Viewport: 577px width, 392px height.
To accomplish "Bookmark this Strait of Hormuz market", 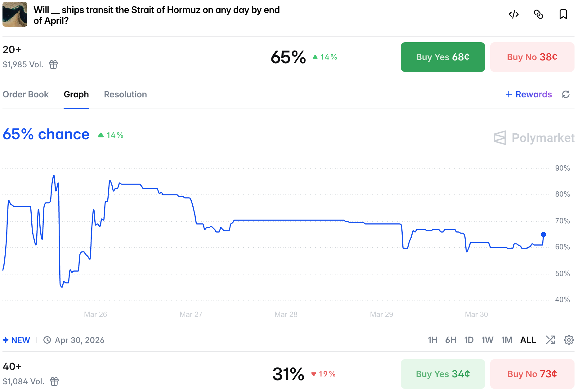I will click(x=563, y=15).
